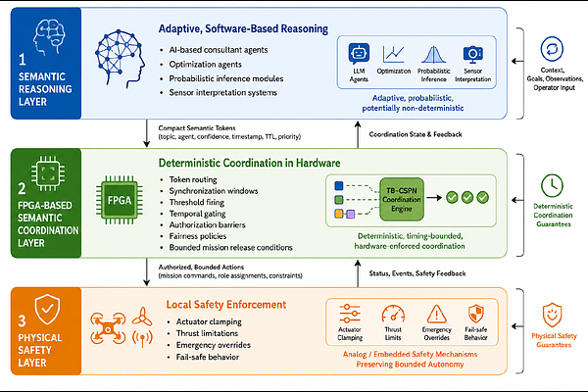Select the Sensor Interpretation camera icon
This screenshot has width=588, height=392.
(x=473, y=54)
